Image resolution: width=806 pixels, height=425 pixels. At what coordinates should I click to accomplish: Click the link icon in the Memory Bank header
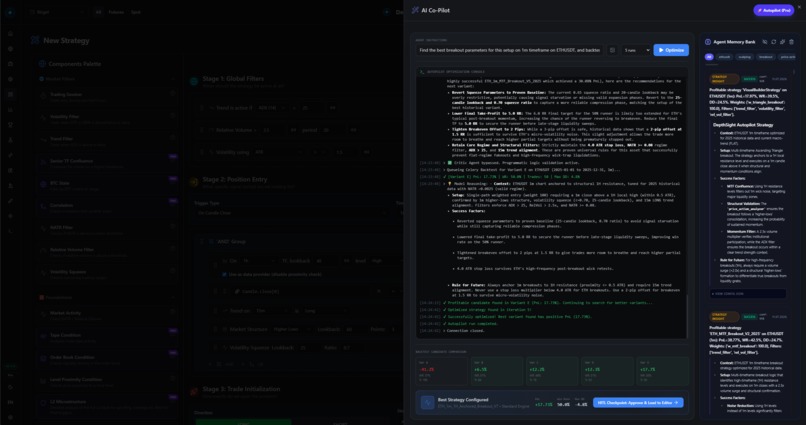[x=782, y=42]
